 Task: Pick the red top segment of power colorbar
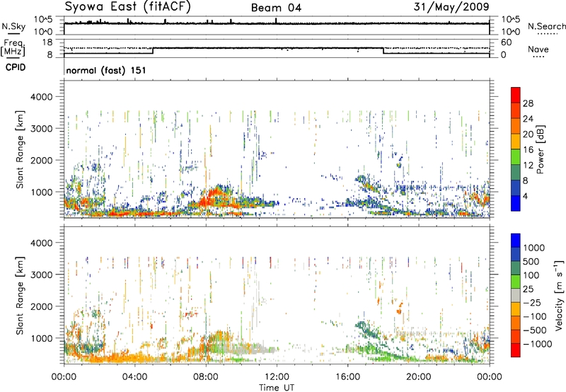pyautogui.click(x=516, y=95)
